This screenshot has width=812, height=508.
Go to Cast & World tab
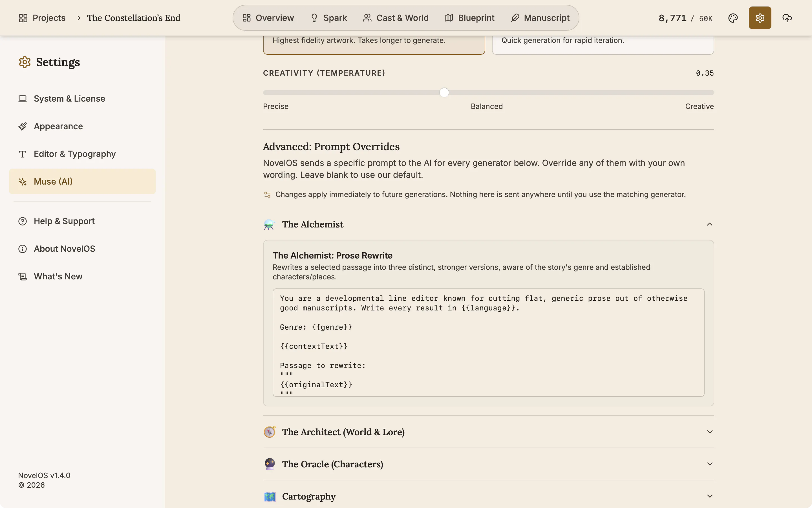(x=396, y=18)
